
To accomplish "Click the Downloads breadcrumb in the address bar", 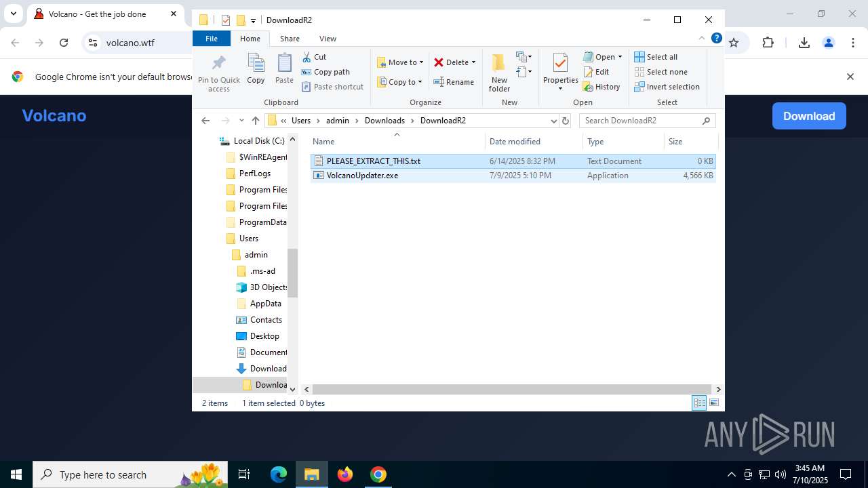I will 384,121.
